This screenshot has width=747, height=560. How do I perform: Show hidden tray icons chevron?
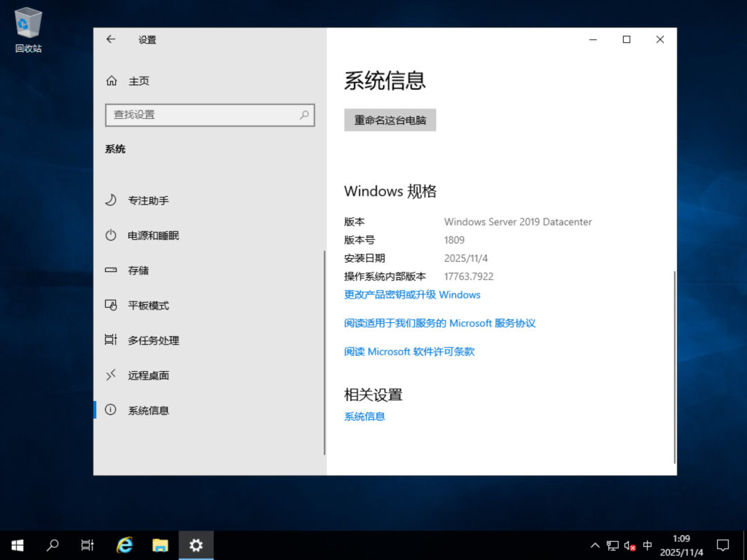tap(595, 545)
